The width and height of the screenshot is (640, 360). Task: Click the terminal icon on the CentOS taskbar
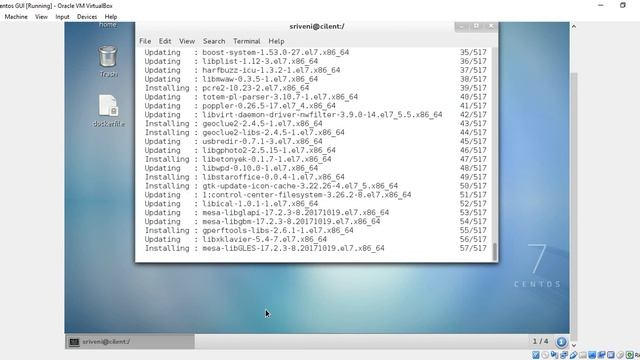(x=74, y=342)
